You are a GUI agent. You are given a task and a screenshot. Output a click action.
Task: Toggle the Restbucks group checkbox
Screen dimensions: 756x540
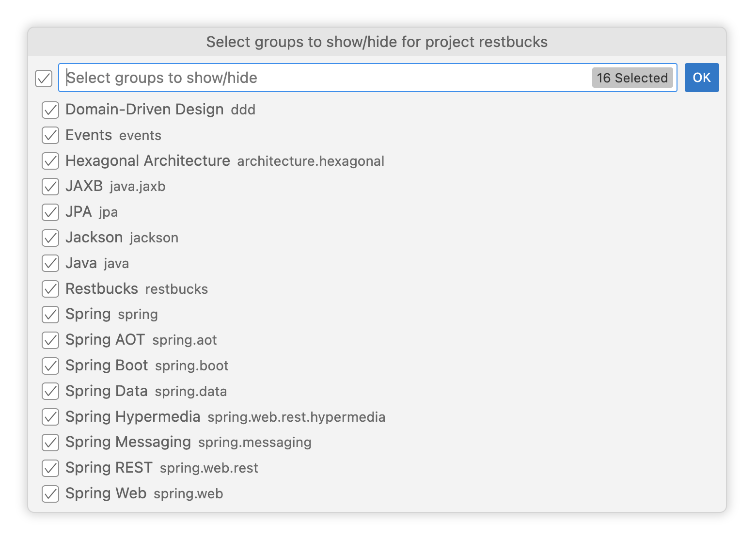(50, 289)
